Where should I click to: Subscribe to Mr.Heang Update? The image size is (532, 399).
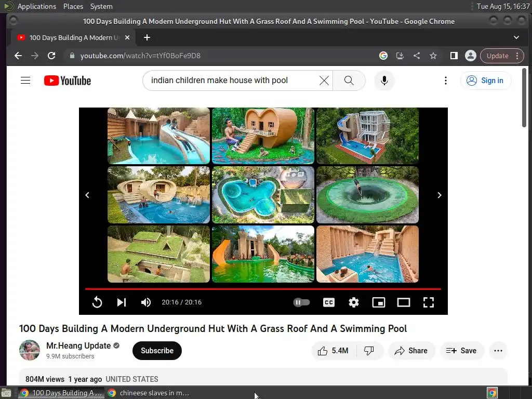(x=157, y=351)
